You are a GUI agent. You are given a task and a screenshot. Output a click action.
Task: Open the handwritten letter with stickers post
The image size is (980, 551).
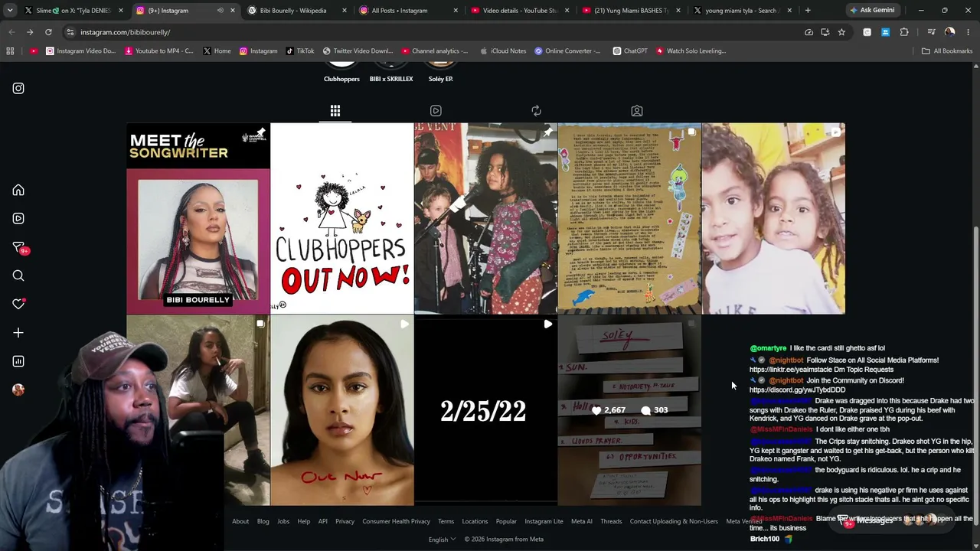click(x=629, y=218)
